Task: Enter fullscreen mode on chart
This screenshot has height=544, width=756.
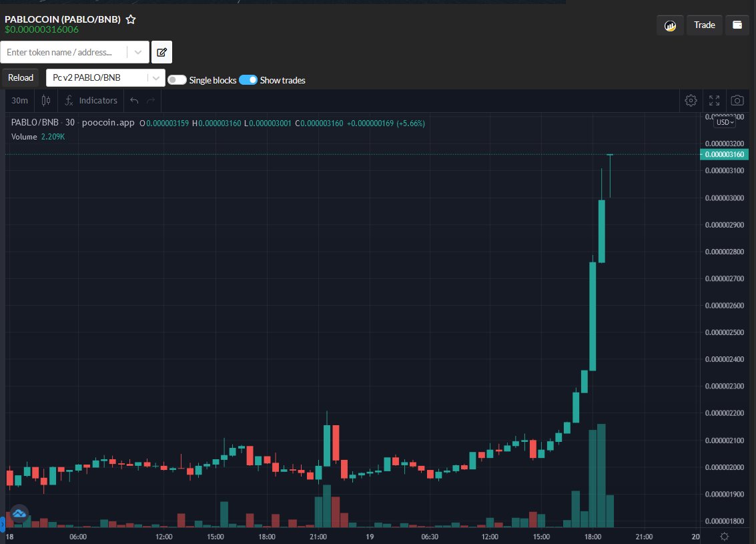Action: (x=714, y=100)
